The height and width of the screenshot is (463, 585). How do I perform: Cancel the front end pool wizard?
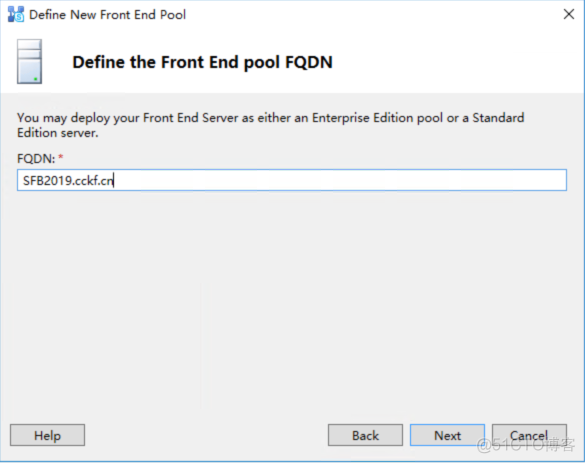coord(529,435)
